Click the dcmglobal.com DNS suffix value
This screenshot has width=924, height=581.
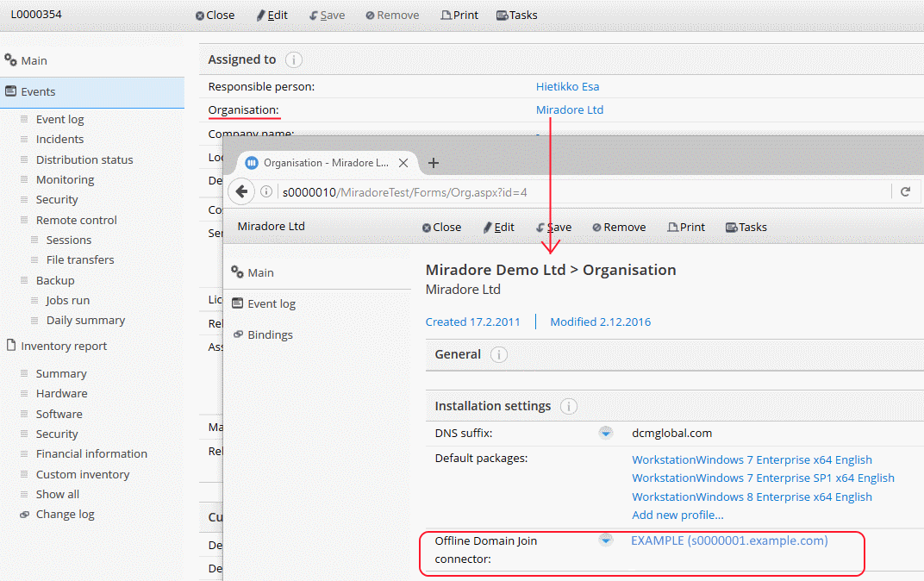pyautogui.click(x=671, y=433)
